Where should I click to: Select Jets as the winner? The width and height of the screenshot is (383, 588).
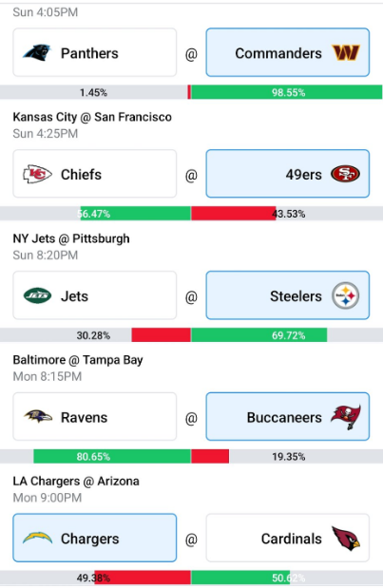coord(94,295)
